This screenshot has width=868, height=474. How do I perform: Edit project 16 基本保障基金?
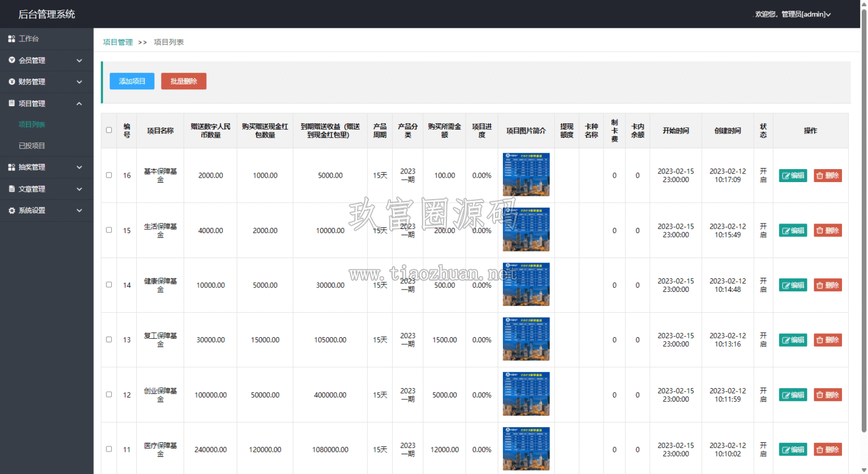(793, 175)
